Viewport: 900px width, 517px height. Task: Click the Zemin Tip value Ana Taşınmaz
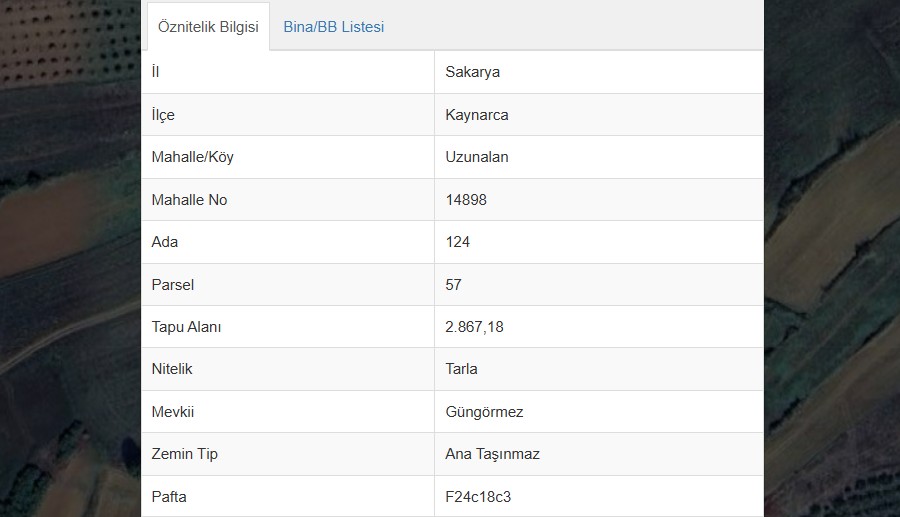point(492,454)
